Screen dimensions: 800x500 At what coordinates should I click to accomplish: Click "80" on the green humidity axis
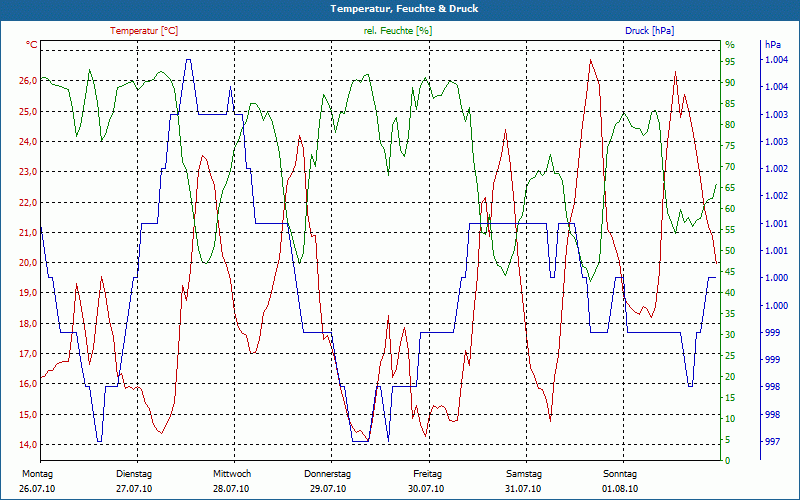[730, 124]
